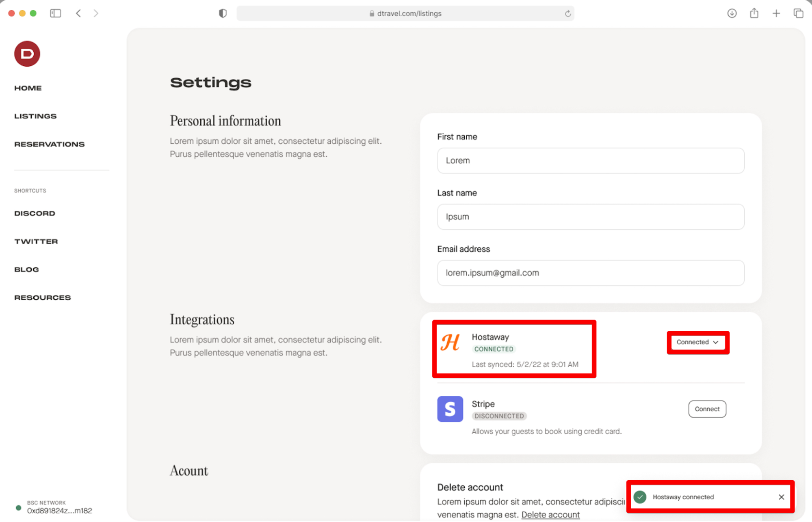Image resolution: width=812 pixels, height=522 pixels.
Task: Open a new tab with the plus icon
Action: click(776, 13)
